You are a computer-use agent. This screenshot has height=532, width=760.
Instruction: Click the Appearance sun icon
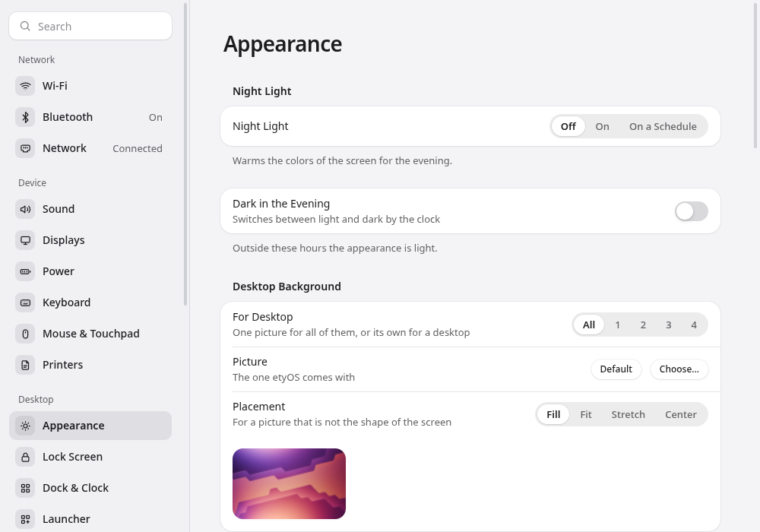(x=25, y=426)
